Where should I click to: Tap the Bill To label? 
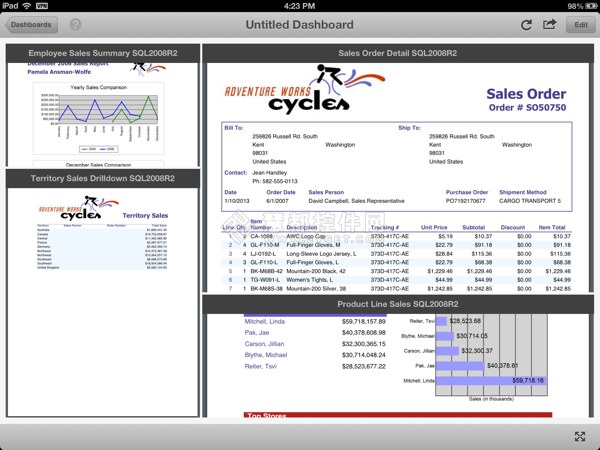233,128
